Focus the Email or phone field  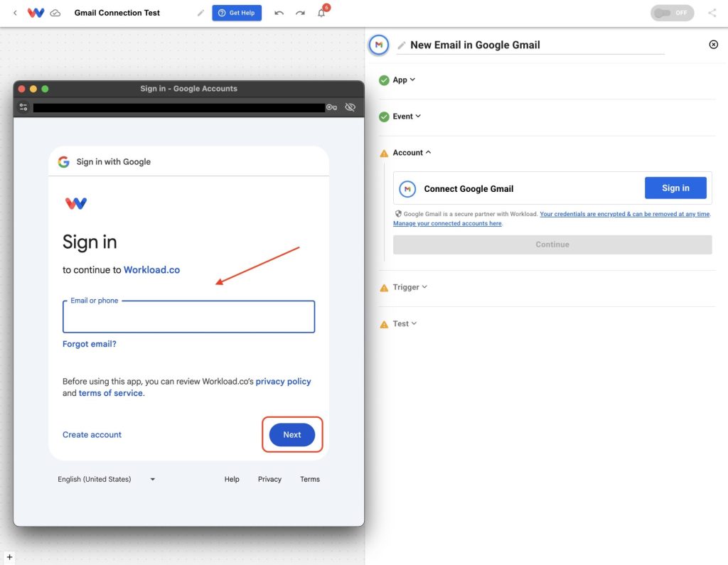(x=188, y=317)
